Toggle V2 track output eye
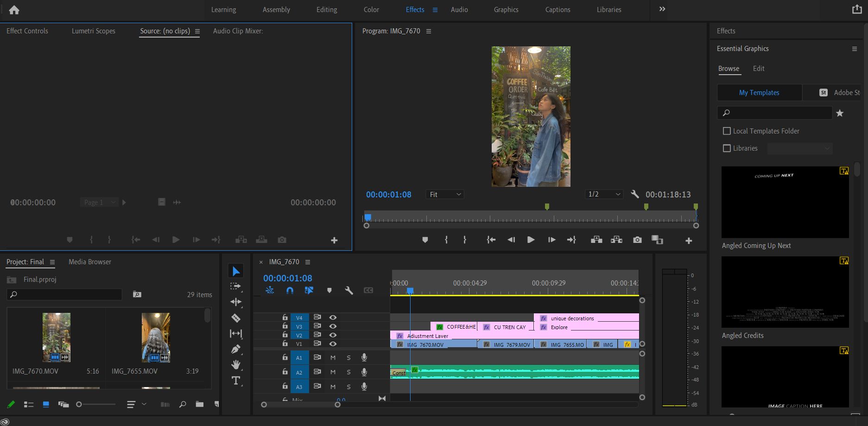This screenshot has width=868, height=426. pyautogui.click(x=333, y=335)
